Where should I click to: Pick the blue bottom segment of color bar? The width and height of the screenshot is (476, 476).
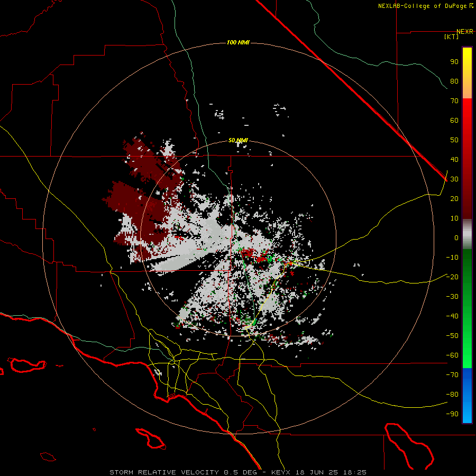pos(467,395)
